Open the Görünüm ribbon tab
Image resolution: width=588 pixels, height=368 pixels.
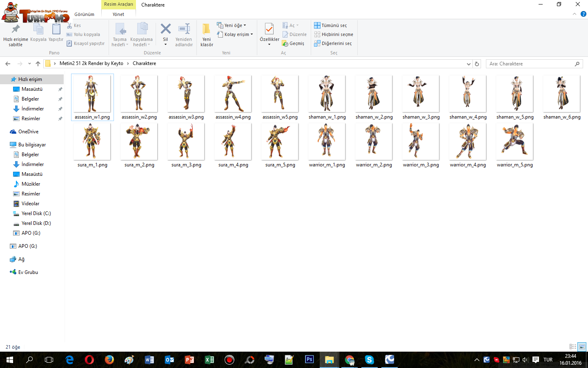pyautogui.click(x=84, y=14)
